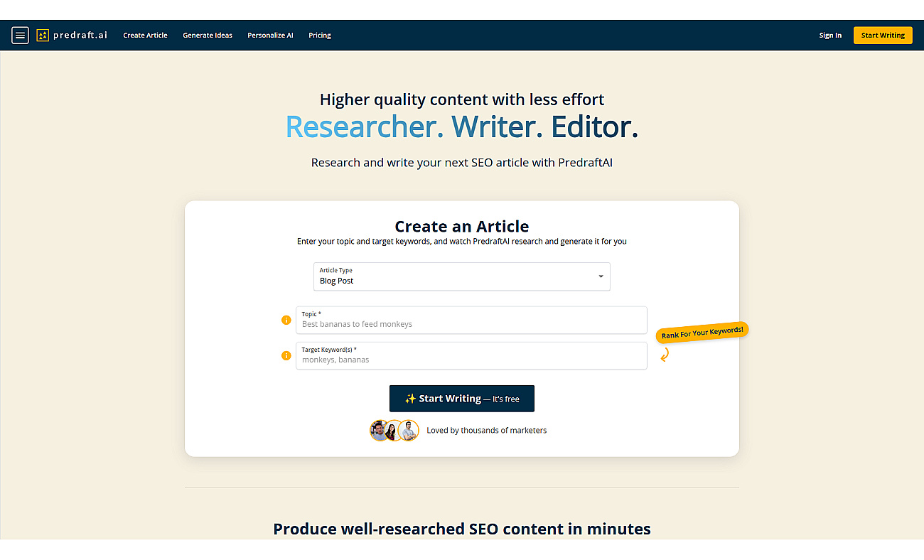Click the Higher quality content with less effort text
Viewport: 924px width, 560px height.
(x=462, y=99)
